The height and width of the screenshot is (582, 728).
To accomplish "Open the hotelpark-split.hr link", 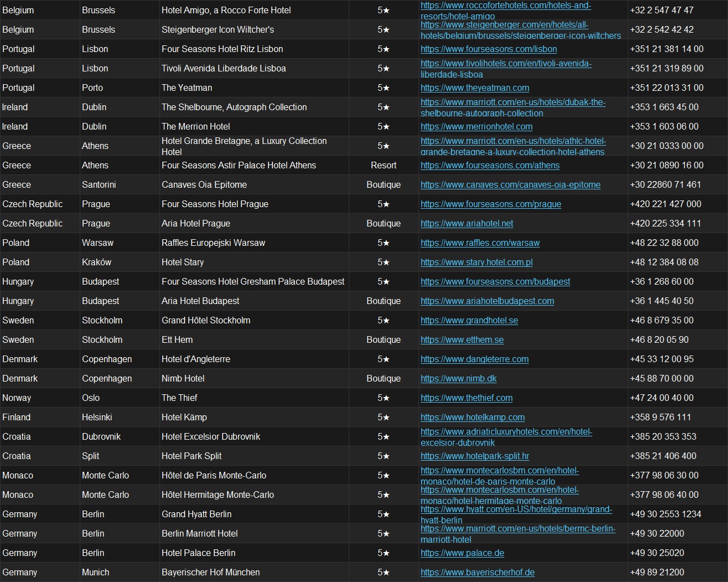I will (x=475, y=456).
